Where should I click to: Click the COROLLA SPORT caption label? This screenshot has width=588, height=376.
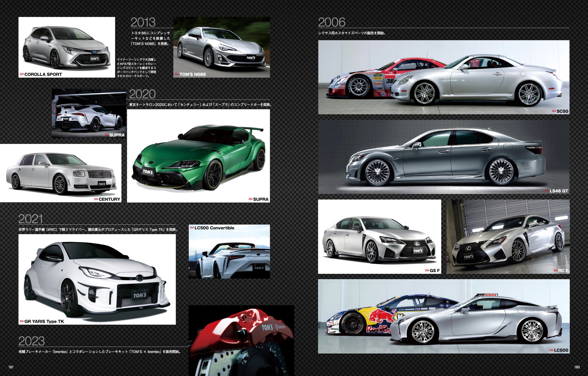[x=43, y=74]
